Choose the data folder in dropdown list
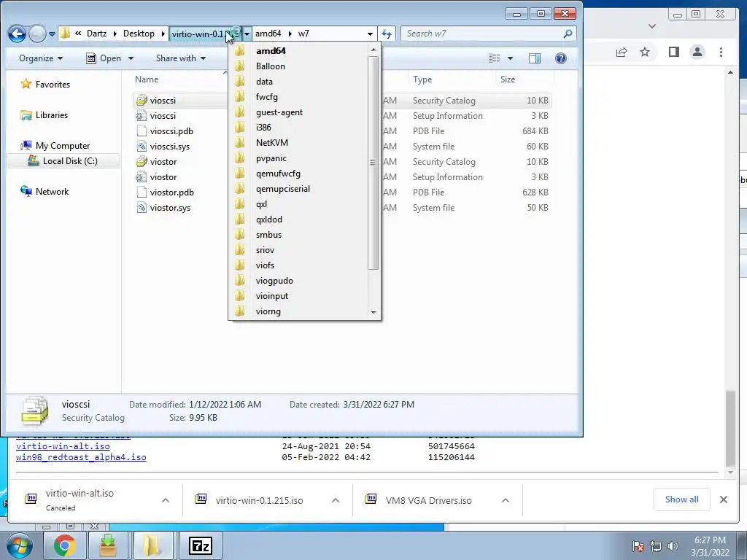 point(298,82)
